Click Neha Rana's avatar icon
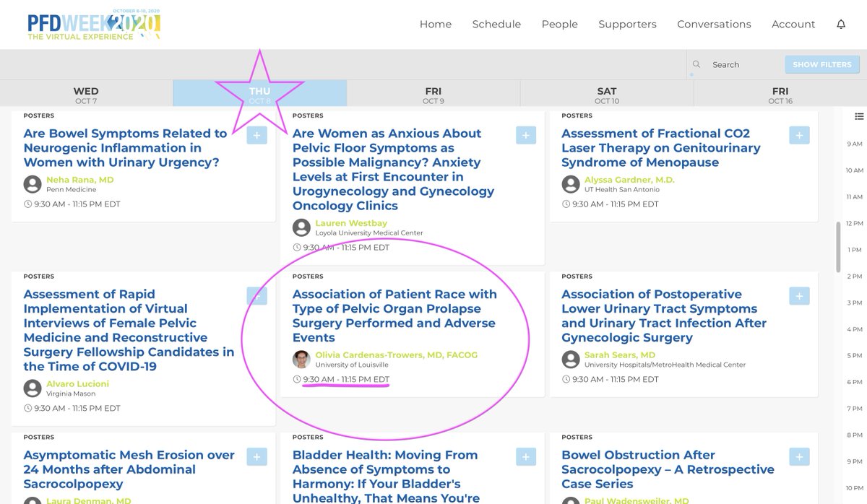The image size is (867, 504). point(33,184)
